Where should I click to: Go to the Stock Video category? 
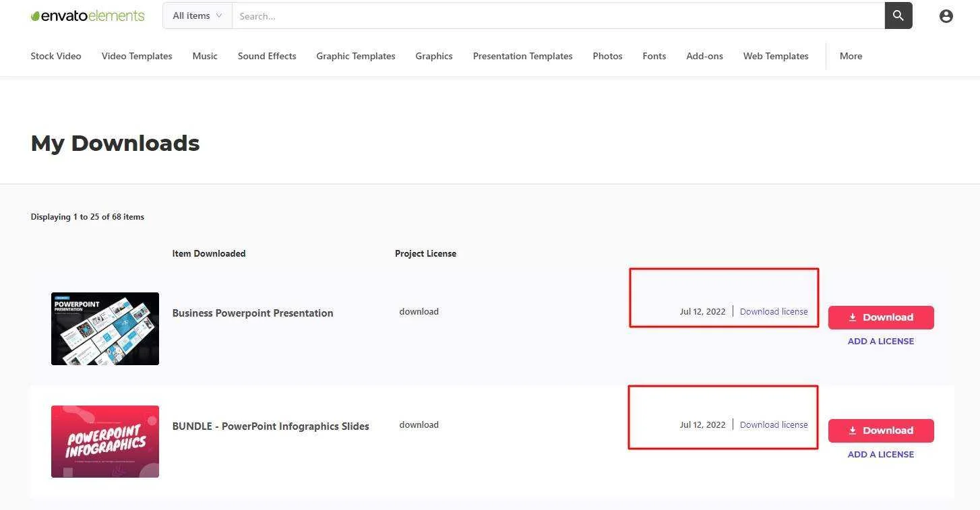point(56,56)
